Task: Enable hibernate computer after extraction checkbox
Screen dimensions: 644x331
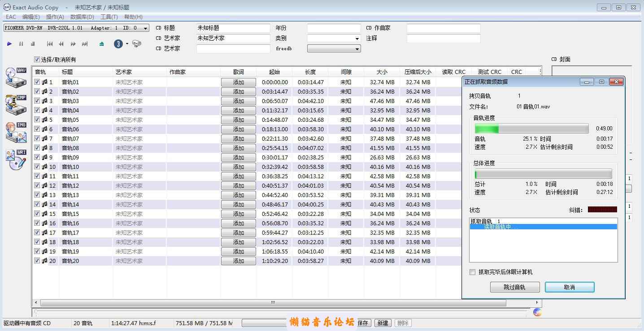Action: click(472, 272)
